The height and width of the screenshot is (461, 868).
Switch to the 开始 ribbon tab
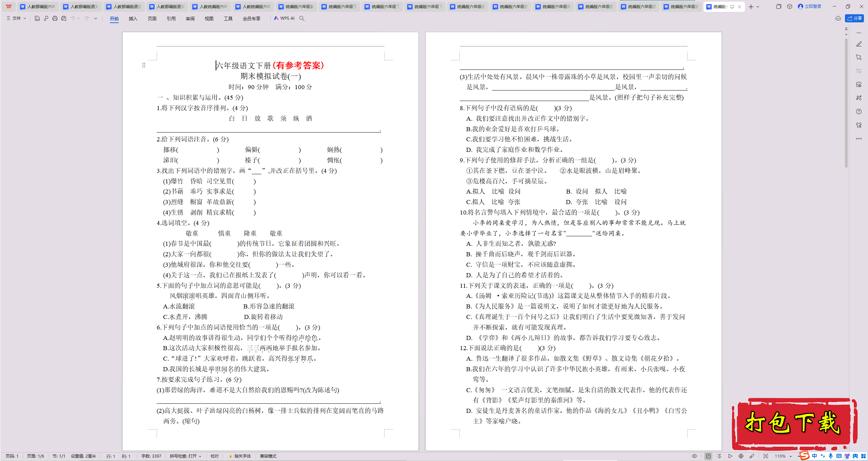click(114, 19)
